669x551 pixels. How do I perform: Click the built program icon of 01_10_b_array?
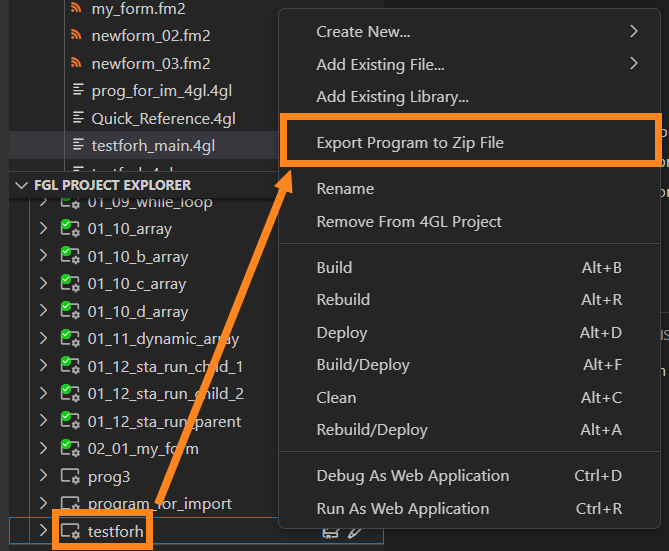point(70,256)
